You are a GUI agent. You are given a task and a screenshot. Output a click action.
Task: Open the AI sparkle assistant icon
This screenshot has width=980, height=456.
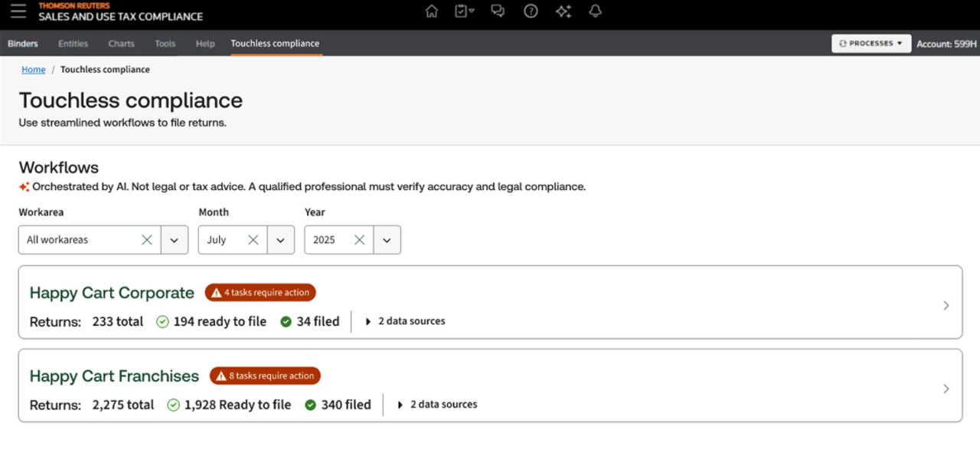[x=563, y=11]
